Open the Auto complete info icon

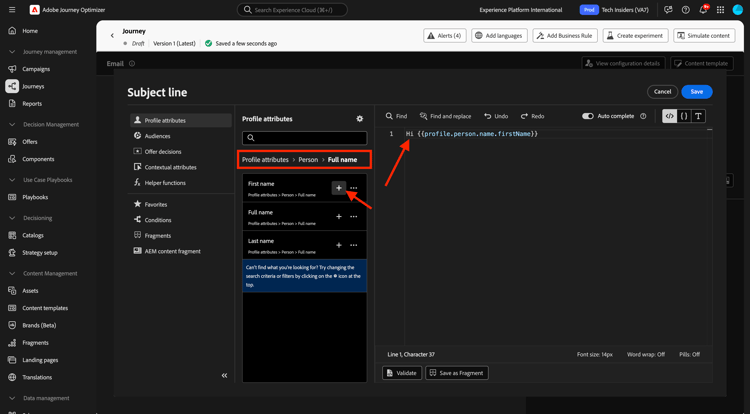point(643,116)
